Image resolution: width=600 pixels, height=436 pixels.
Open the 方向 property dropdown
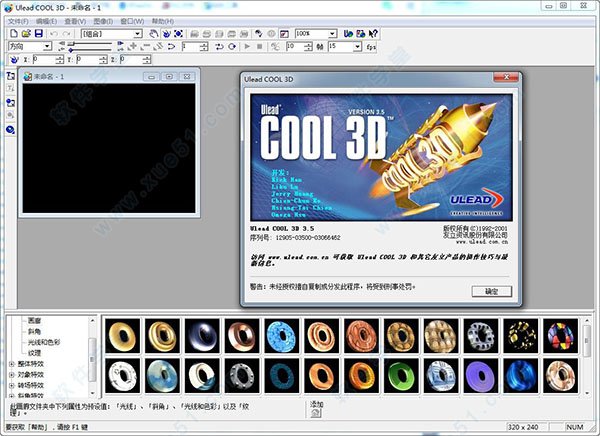pos(47,47)
